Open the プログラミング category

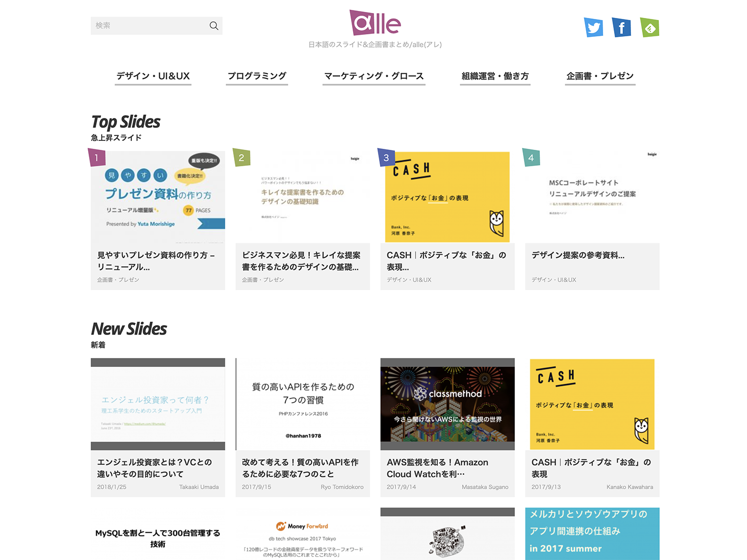[257, 76]
